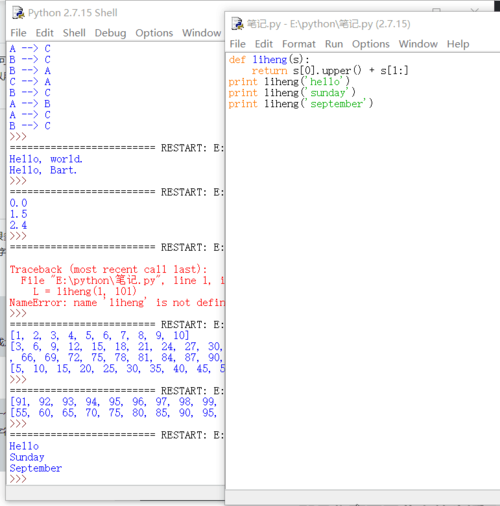
Task: Click the '0.0' output line
Action: (x=18, y=203)
